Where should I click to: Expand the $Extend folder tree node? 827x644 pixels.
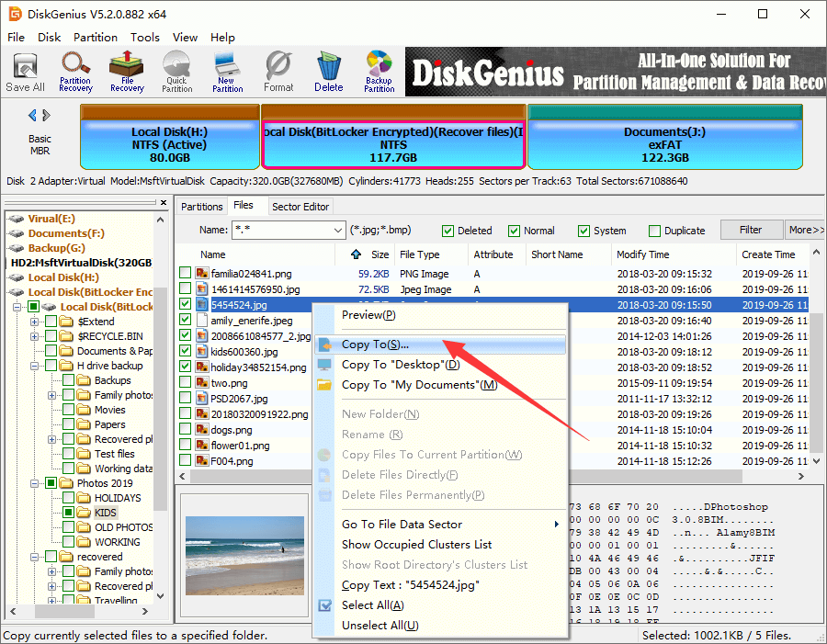[35, 322]
